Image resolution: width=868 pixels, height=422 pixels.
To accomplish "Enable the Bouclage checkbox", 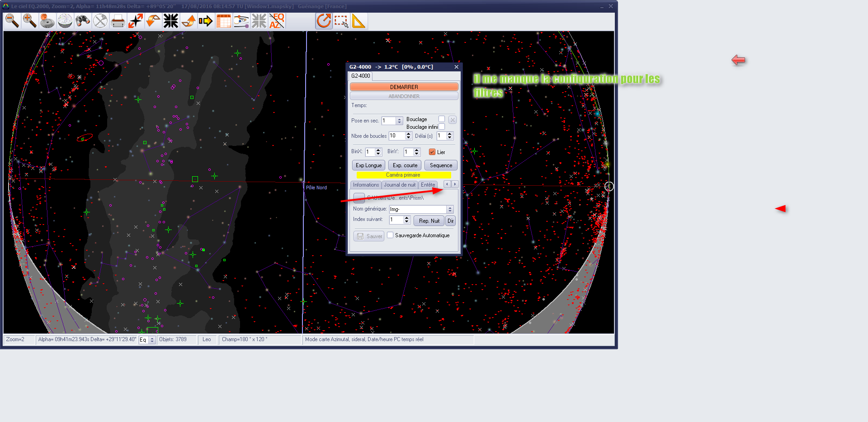I will [442, 119].
